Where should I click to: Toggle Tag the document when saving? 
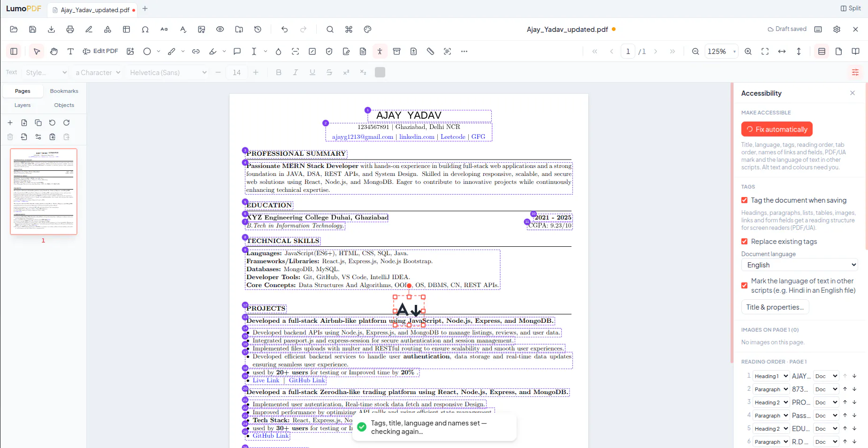[x=744, y=200]
